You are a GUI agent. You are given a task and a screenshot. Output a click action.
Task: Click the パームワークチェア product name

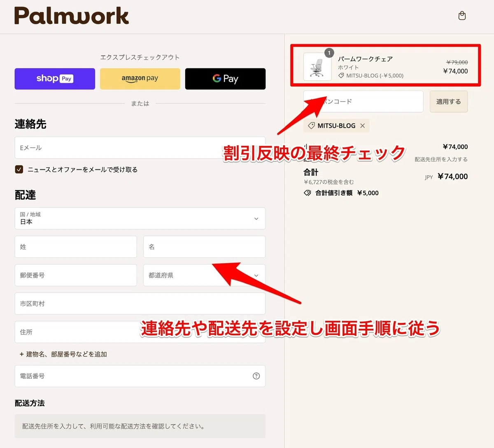click(366, 59)
